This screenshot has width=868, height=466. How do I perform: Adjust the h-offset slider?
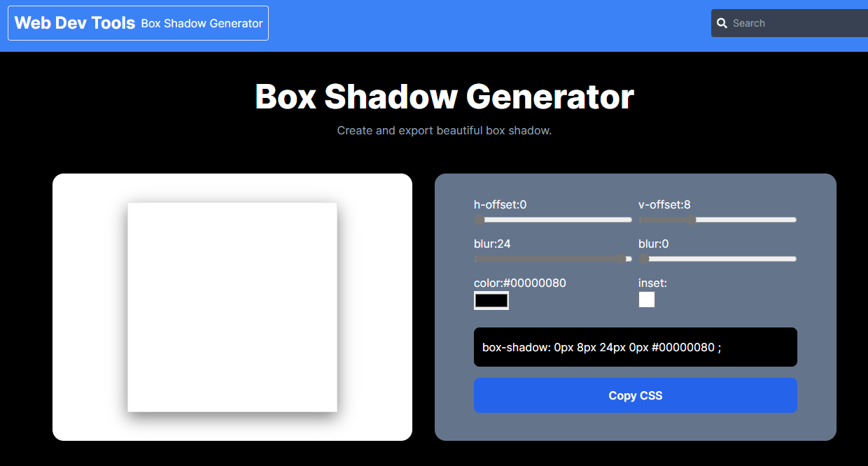click(x=553, y=220)
